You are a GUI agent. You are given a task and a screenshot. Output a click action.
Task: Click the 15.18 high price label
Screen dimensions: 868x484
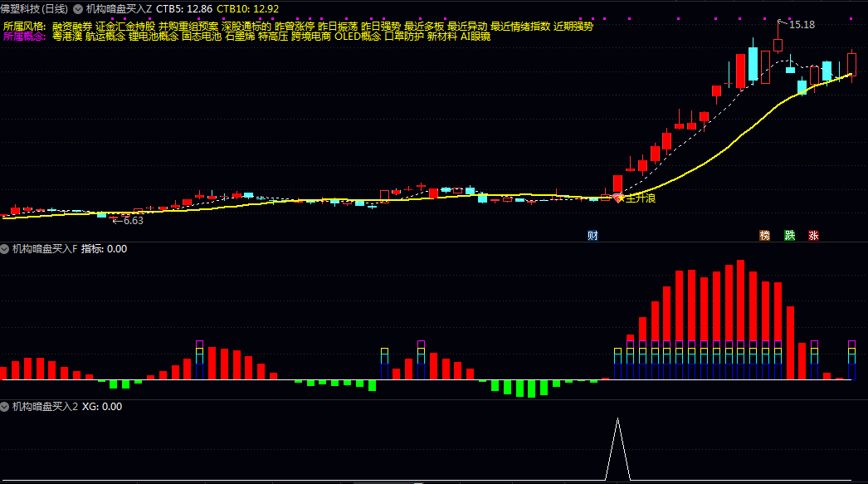(x=802, y=25)
